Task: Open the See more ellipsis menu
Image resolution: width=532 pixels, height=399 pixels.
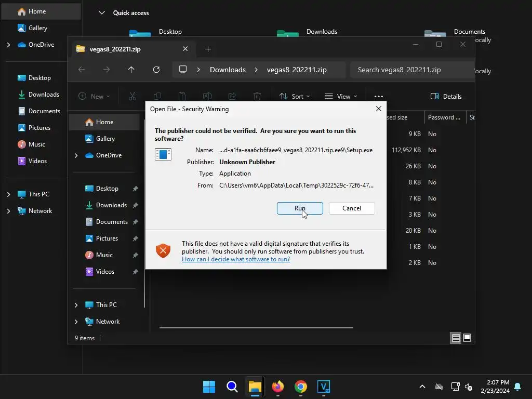Action: 379,96
